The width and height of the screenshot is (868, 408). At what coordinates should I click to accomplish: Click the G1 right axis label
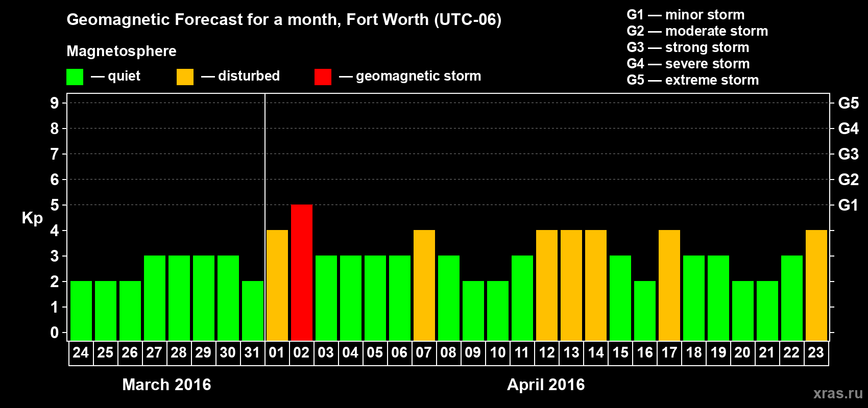tap(848, 205)
